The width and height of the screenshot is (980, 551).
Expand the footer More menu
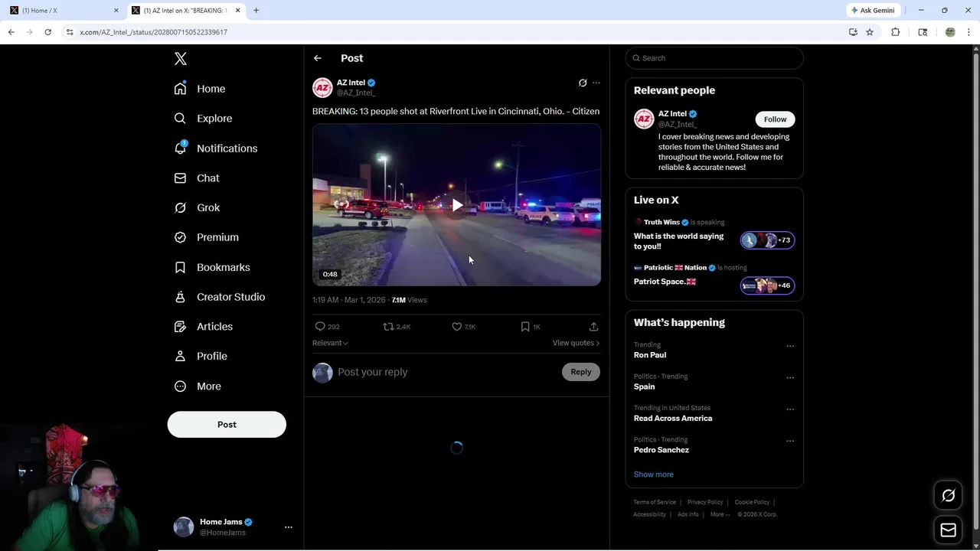[x=720, y=514]
